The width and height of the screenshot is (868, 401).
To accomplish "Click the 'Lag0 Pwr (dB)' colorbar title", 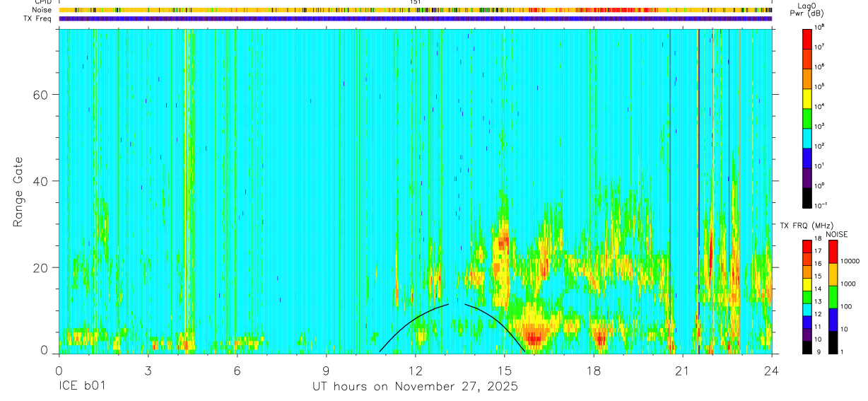I will [807, 9].
